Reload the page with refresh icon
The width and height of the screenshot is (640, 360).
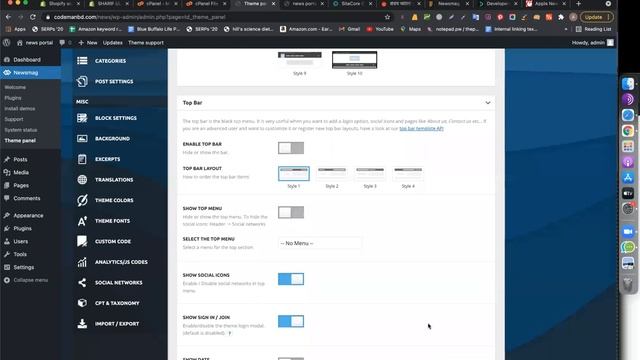tap(33, 17)
